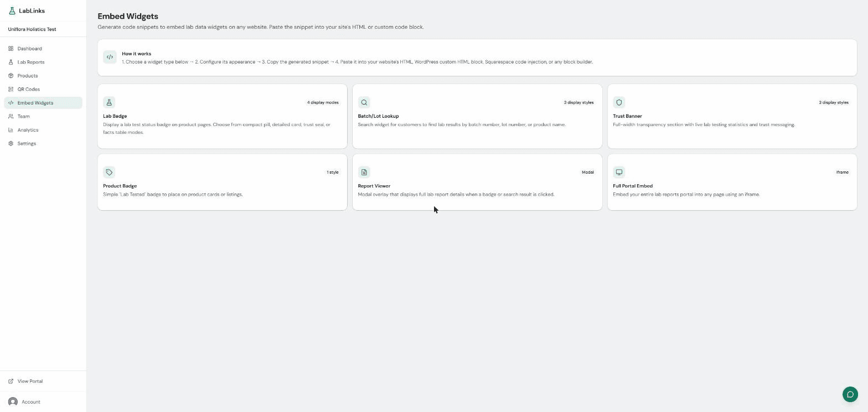Click the Batch/Lot Lookup magnifier icon
This screenshot has width=868, height=412.
click(364, 102)
